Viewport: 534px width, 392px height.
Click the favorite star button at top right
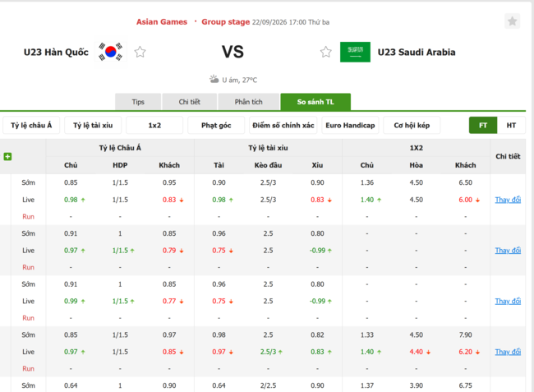pyautogui.click(x=512, y=21)
